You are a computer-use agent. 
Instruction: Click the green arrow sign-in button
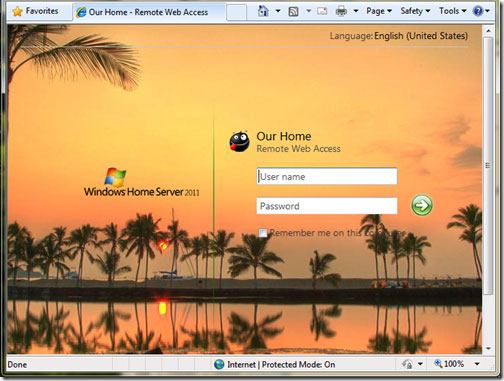422,205
